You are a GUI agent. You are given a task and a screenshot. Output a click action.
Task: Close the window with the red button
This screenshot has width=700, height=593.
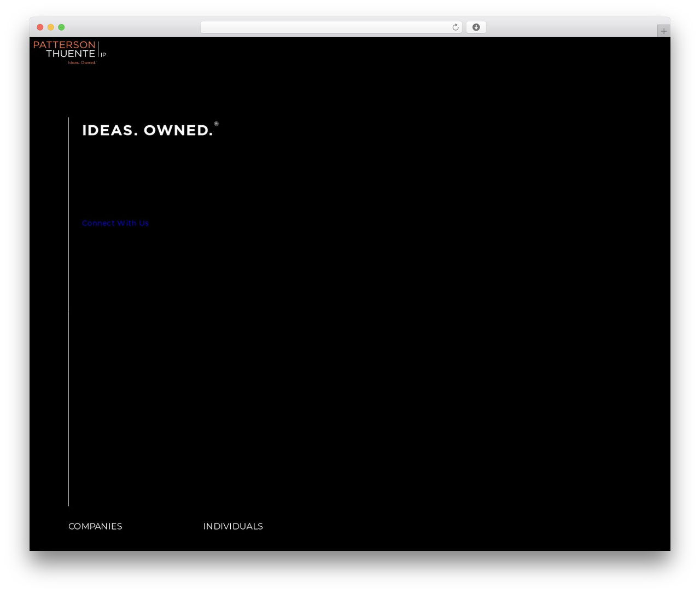(40, 27)
